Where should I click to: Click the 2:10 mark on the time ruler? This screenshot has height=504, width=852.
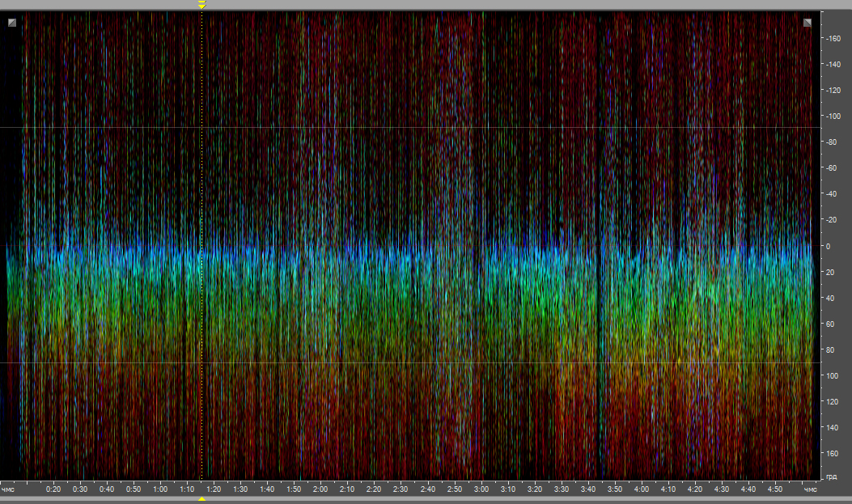pyautogui.click(x=347, y=489)
